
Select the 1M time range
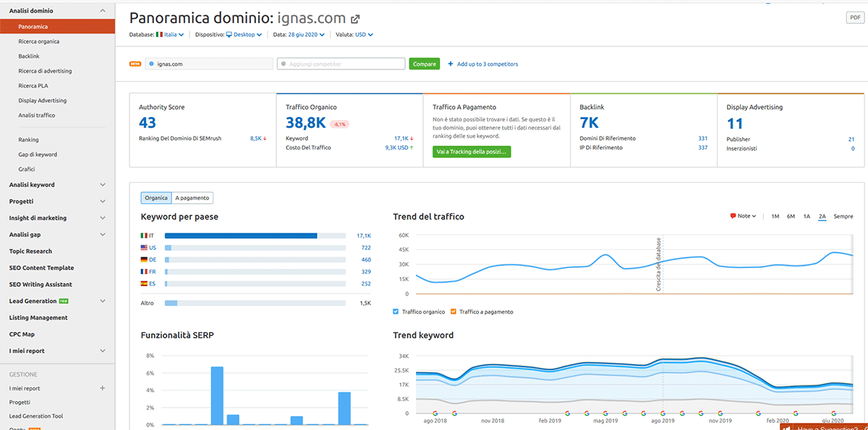coord(775,216)
